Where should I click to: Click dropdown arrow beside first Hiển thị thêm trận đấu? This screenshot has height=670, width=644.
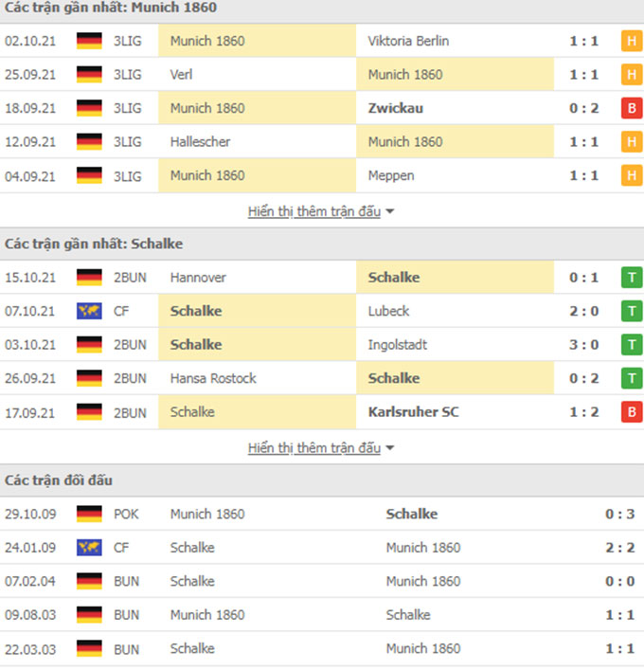tap(390, 211)
